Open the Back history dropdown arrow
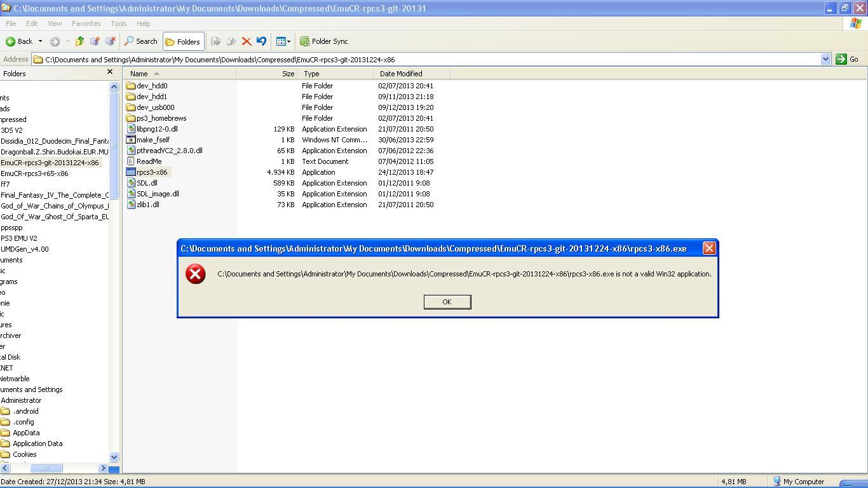868x488 pixels. [40, 41]
